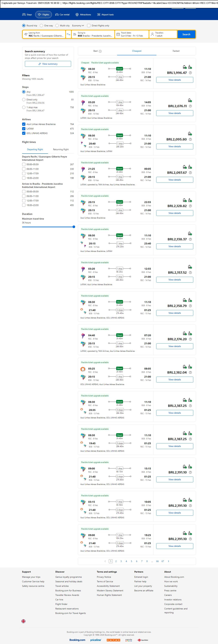Image resolution: width=218 pixels, height=644 pixels.
Task: Click the swap origin and destination arrows icon
Action: 69,34
